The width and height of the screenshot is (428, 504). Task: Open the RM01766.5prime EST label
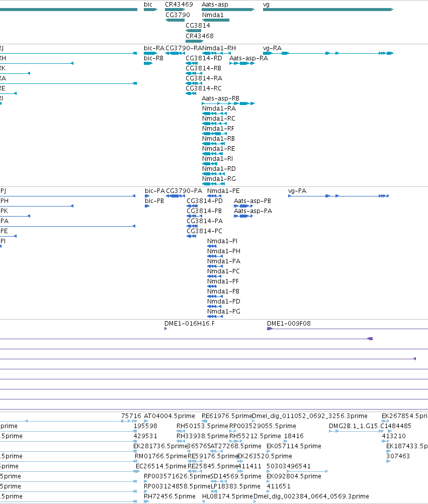pyautogui.click(x=160, y=456)
